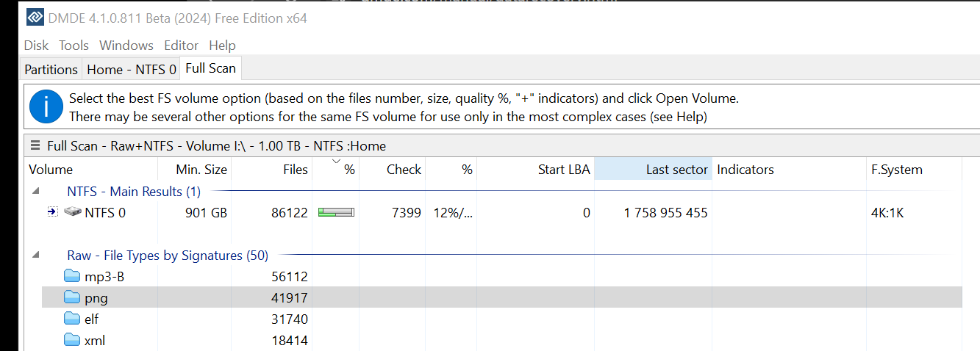Viewport: 980px width, 351px height.
Task: Collapse the Raw - File Types by Signatures group
Action: [35, 256]
